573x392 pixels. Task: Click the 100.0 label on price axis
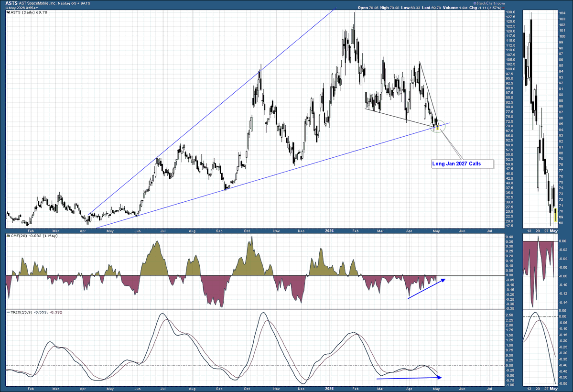pyautogui.click(x=510, y=69)
